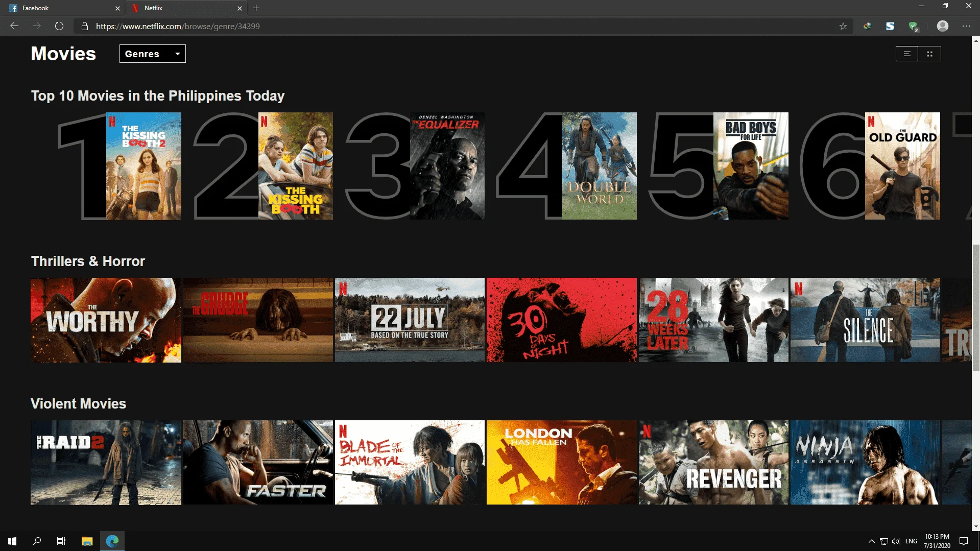Click the Thrillers & Horror row heading
980x551 pixels.
pyautogui.click(x=88, y=261)
